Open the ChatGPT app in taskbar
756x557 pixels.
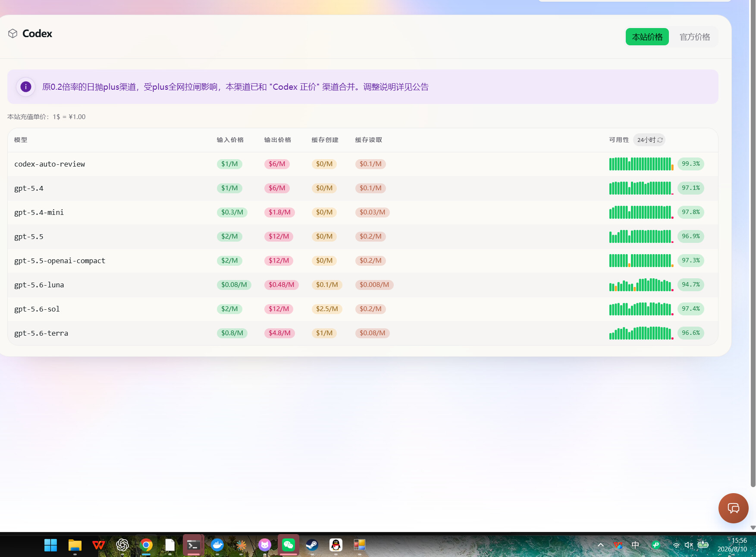point(122,545)
